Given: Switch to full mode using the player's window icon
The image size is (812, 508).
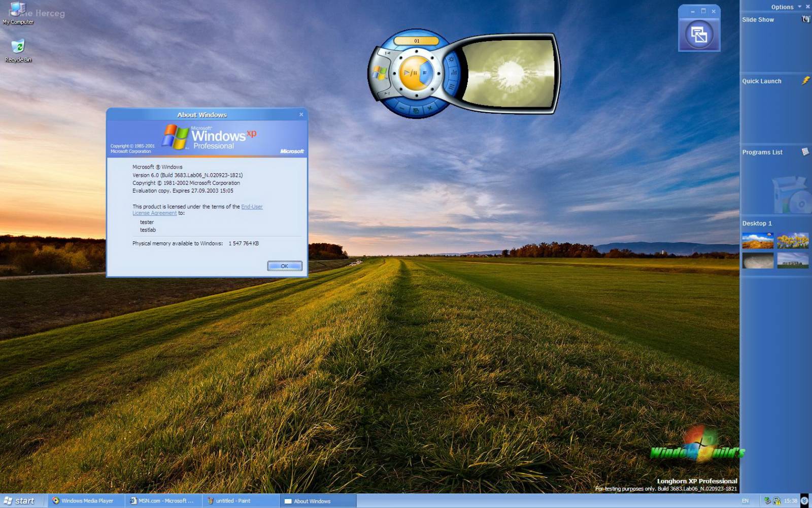Looking at the screenshot, I should coord(416,110).
